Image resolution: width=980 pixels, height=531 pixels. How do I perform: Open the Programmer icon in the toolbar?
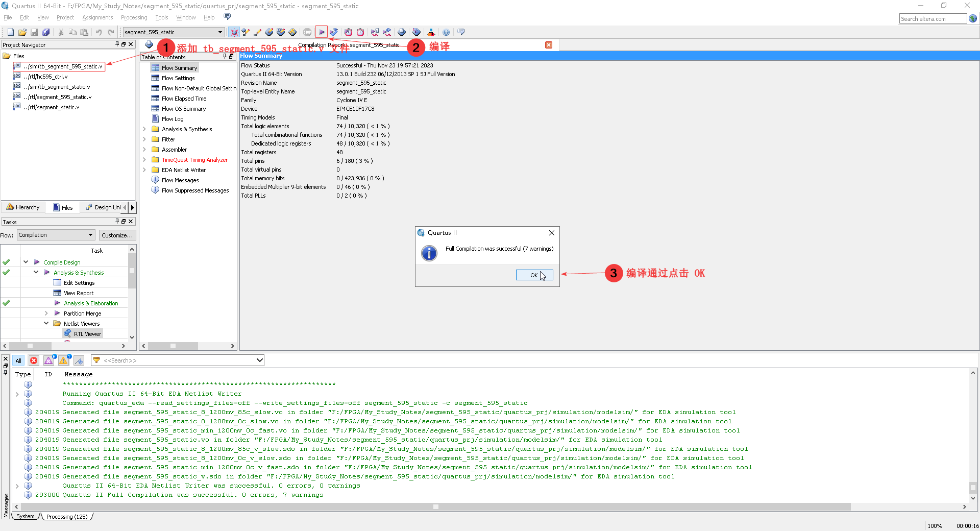416,32
